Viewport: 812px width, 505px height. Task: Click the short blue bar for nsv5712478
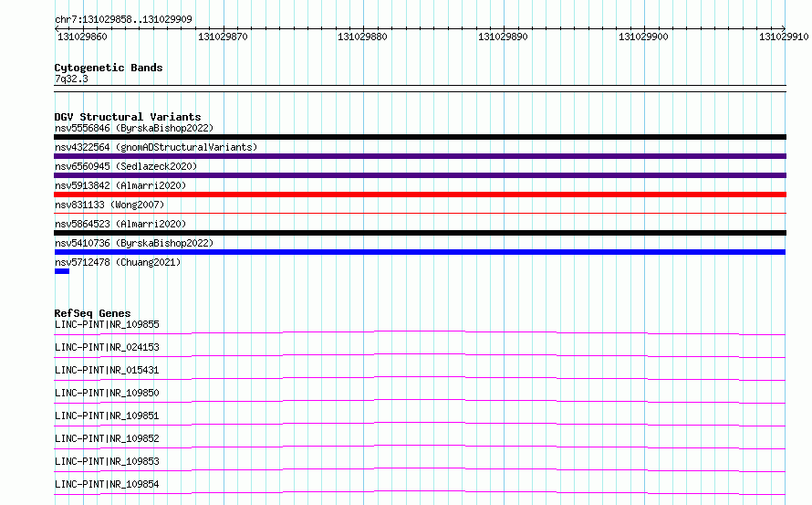pos(62,271)
